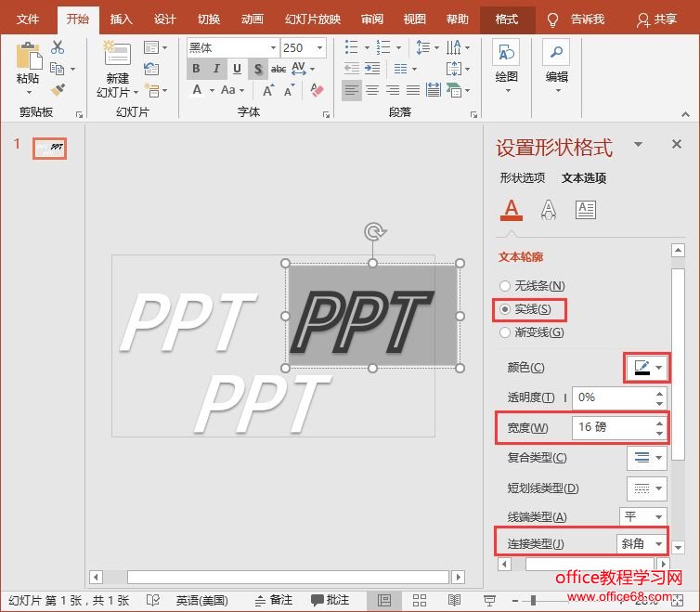Open the Text Effects icon tab
Viewport: 700px width, 612px height.
pos(548,210)
